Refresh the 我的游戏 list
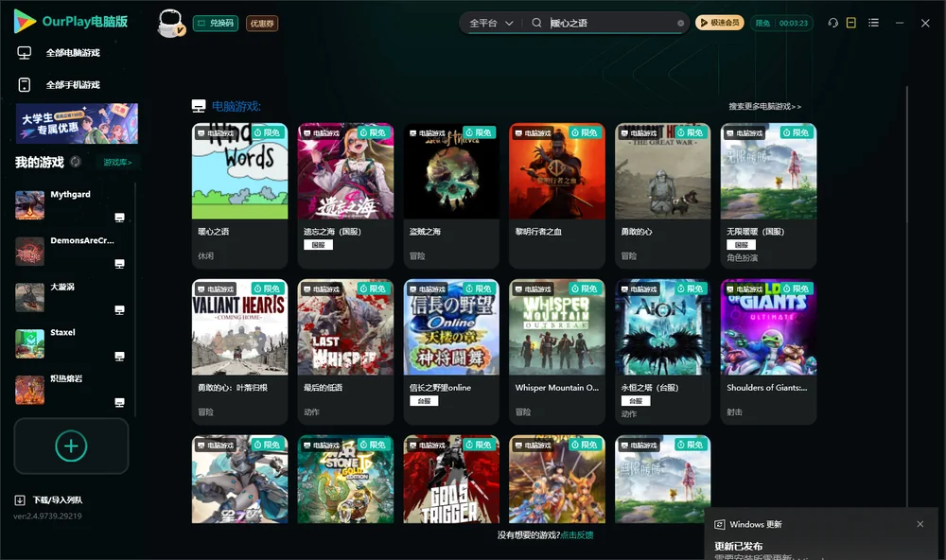Screen dimensions: 946x560 coord(76,162)
